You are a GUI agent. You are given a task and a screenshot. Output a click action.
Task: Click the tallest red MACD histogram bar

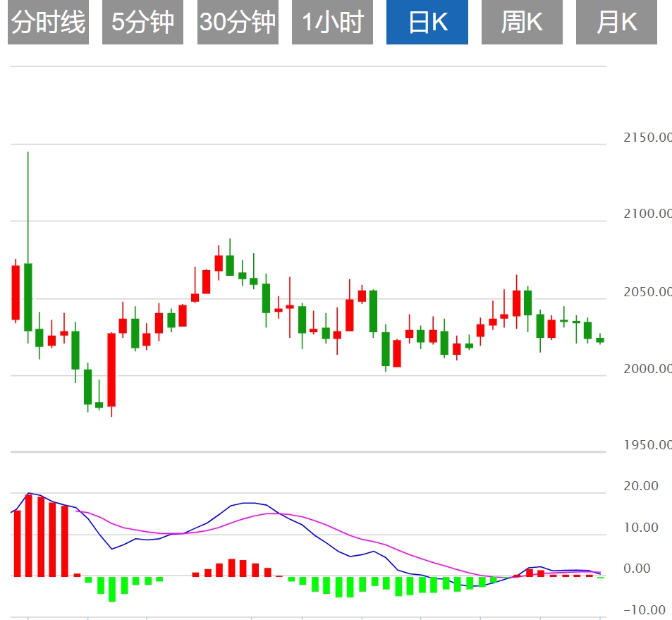click(29, 535)
